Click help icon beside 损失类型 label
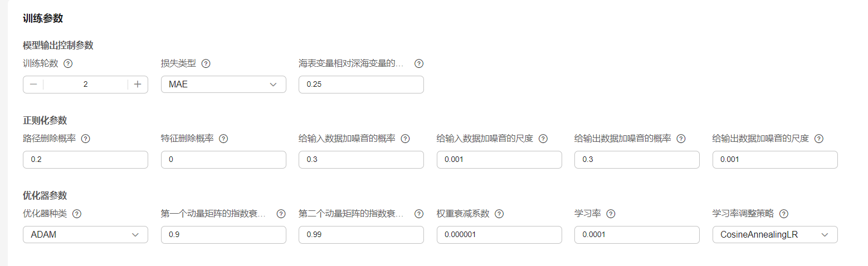Viewport: 868px width, 266px height. (206, 63)
